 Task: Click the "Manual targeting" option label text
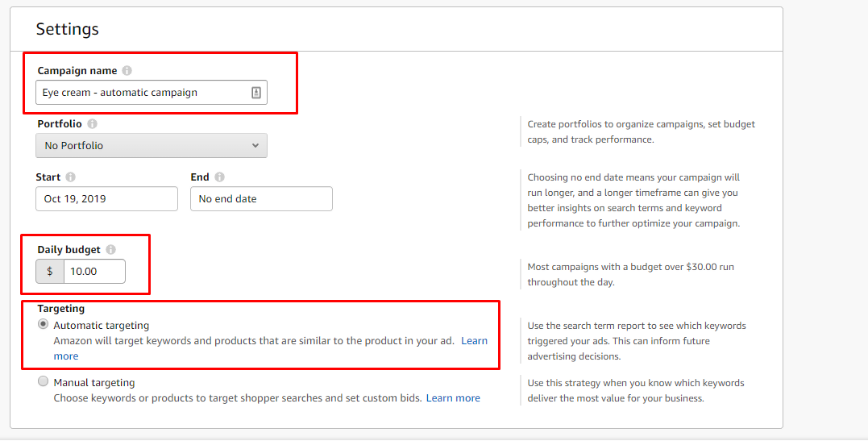94,382
